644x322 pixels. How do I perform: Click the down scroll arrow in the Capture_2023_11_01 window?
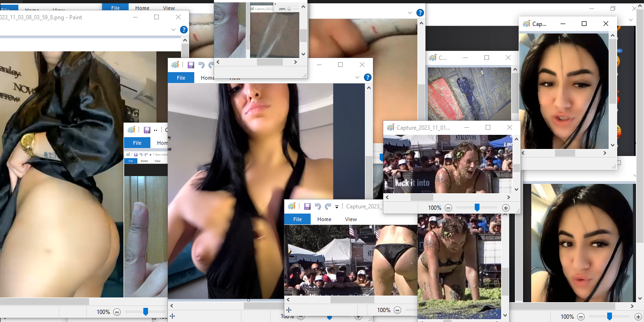517,190
